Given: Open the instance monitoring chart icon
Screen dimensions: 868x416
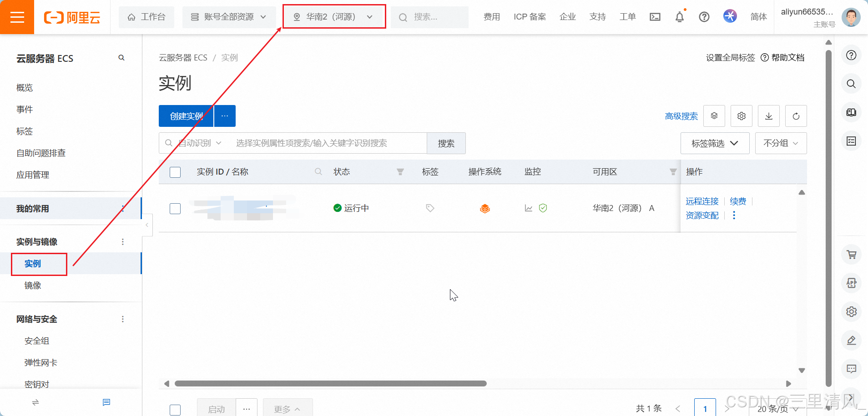Looking at the screenshot, I should 529,208.
